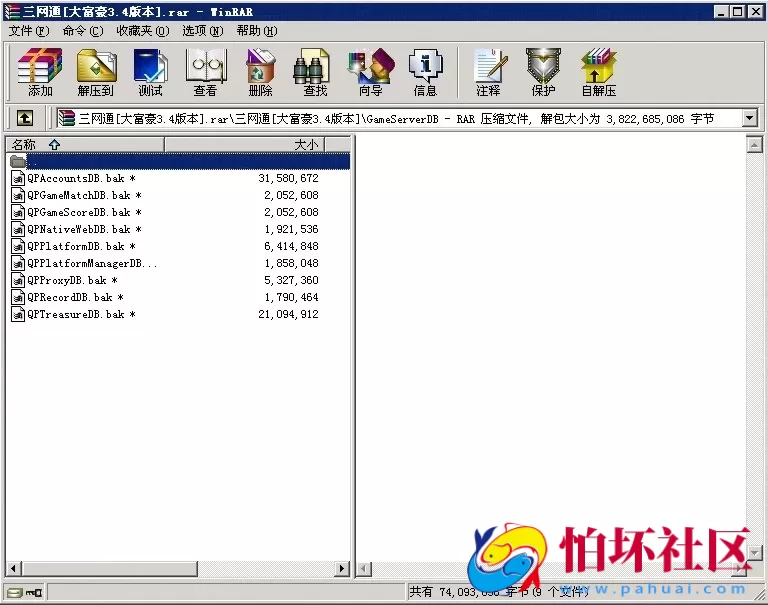The height and width of the screenshot is (605, 768).
Task: Sort by 名称 column header
Action: pos(85,145)
